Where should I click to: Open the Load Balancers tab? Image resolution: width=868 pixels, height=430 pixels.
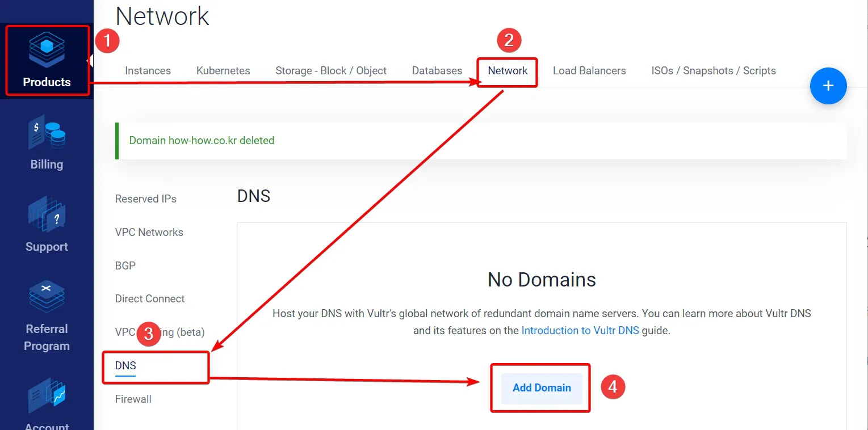(x=589, y=71)
